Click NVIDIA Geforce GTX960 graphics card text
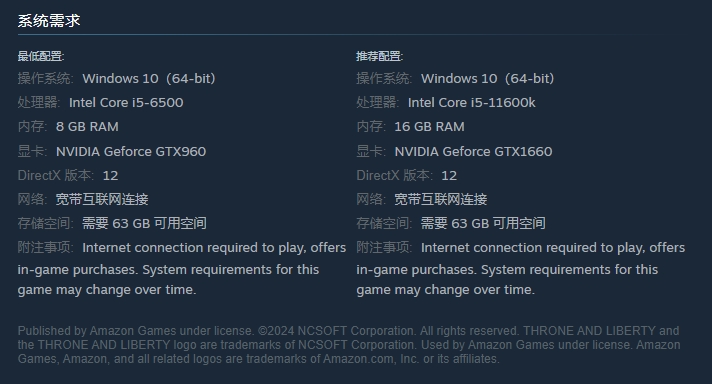Viewport: 712px width, 384px height. [131, 151]
